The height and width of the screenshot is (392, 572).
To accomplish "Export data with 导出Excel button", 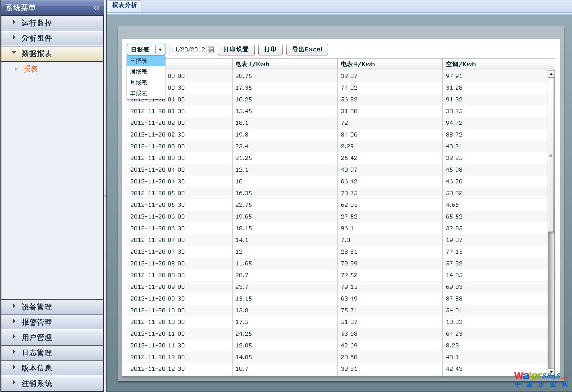I will point(307,50).
